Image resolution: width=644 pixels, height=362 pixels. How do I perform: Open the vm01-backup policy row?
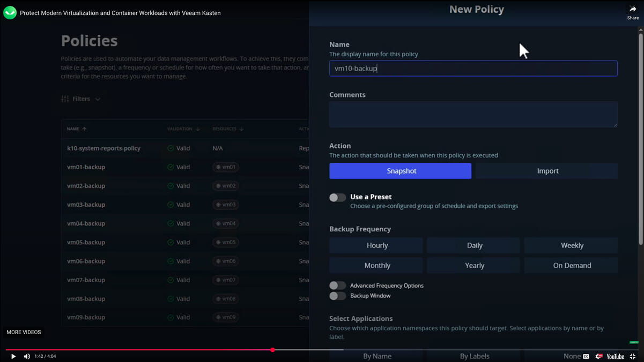point(185,167)
